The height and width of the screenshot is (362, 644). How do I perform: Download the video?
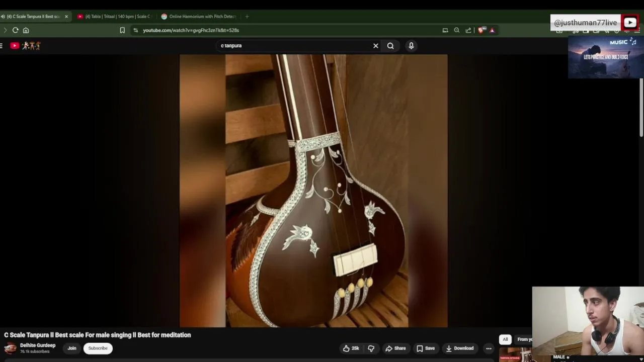pos(460,348)
